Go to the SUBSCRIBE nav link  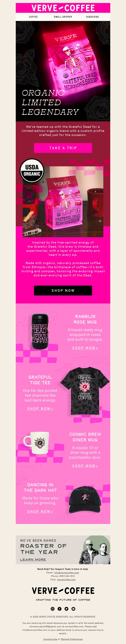(x=93, y=17)
